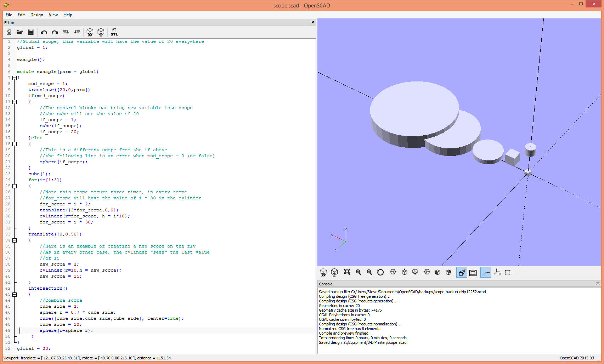604x364 pixels.
Task: Close the Console panel
Action: 598,284
